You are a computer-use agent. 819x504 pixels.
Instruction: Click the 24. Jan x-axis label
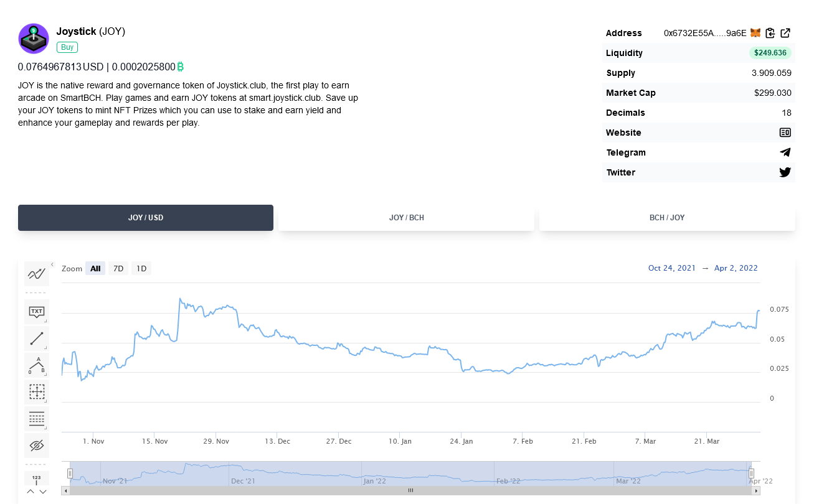coord(461,441)
